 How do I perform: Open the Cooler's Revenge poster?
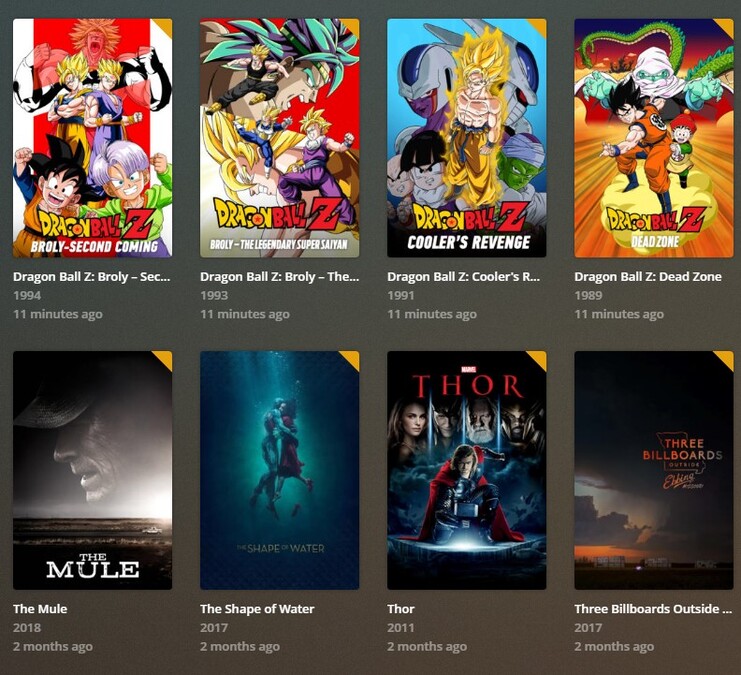click(x=466, y=138)
